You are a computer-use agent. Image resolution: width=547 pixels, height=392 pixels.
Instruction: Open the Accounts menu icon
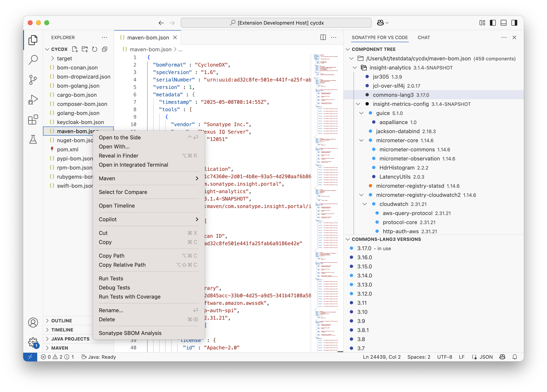pyautogui.click(x=33, y=322)
